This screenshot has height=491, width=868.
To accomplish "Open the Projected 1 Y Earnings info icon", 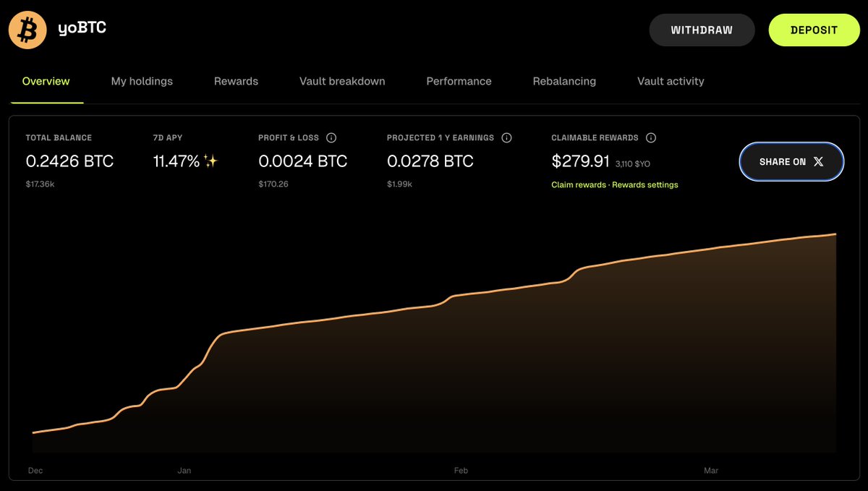I will point(506,137).
